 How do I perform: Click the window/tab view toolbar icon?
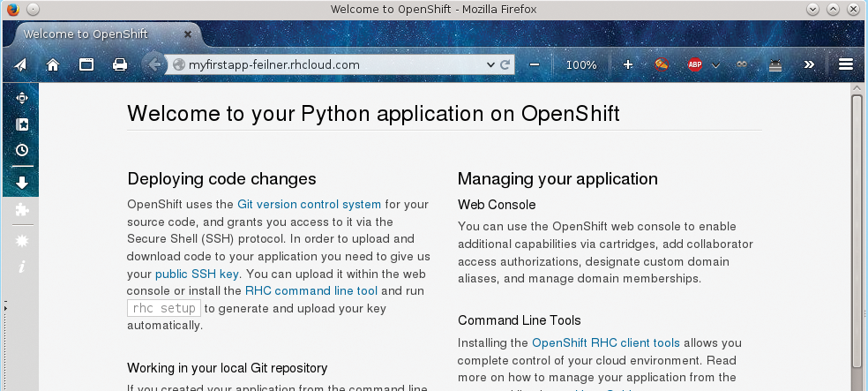86,64
